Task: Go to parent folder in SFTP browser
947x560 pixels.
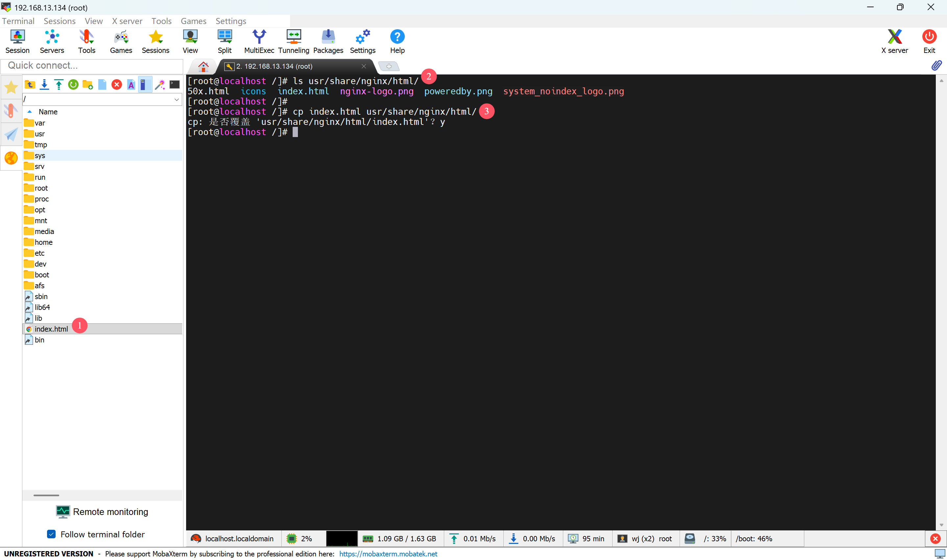Action: (x=30, y=84)
